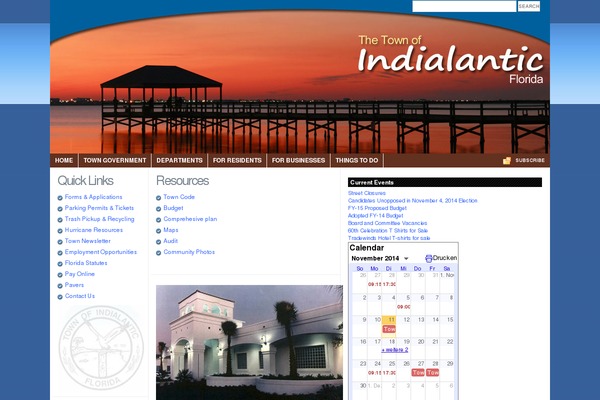Select November 11 in the calendar
The width and height of the screenshot is (600, 400).
pos(391,320)
